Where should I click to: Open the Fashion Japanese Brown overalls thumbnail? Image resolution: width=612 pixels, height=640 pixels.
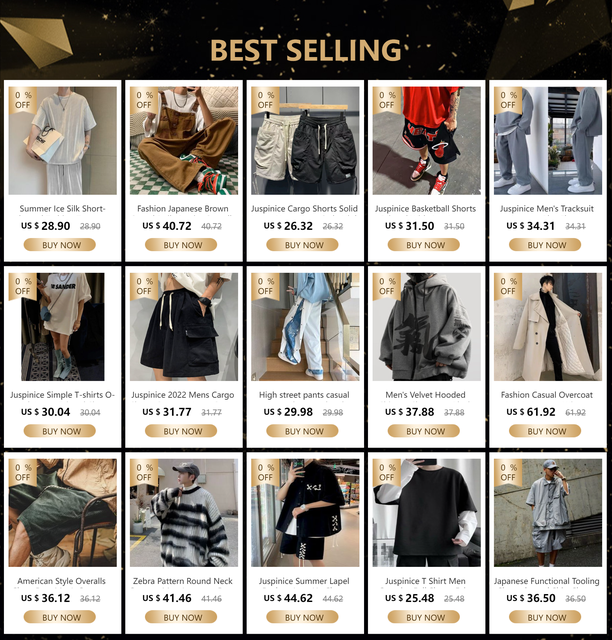(184, 140)
